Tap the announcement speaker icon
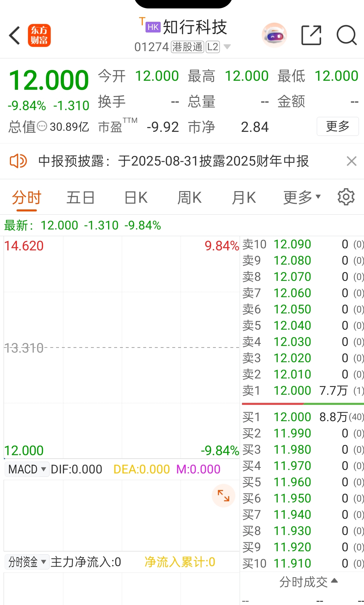364x605 pixels. coord(18,161)
